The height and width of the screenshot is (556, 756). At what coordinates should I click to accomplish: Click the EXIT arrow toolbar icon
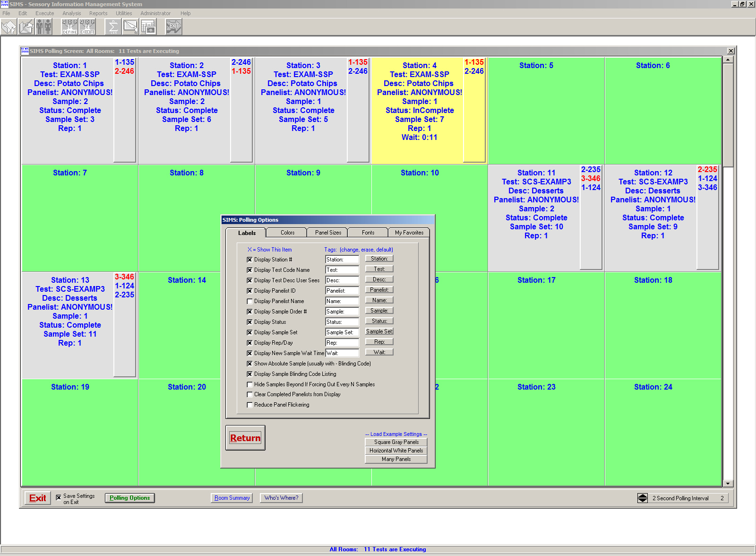coord(173,26)
